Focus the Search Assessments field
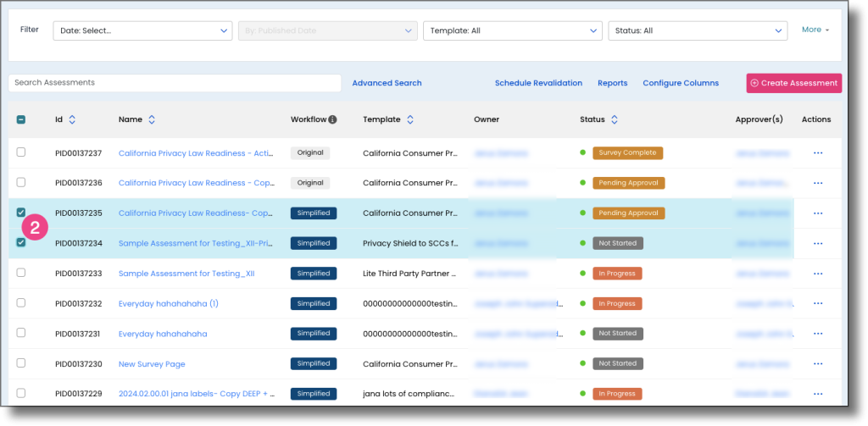This screenshot has height=426, width=868. [175, 83]
